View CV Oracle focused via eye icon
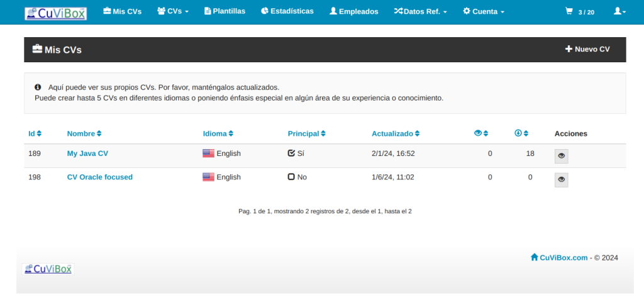 pos(561,180)
